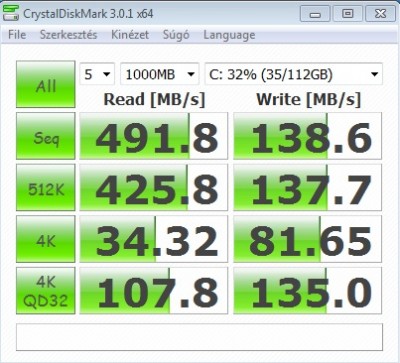Minimize the CrystalDiskMark window
Image resolution: width=400 pixels, height=363 pixels.
tap(315, 14)
